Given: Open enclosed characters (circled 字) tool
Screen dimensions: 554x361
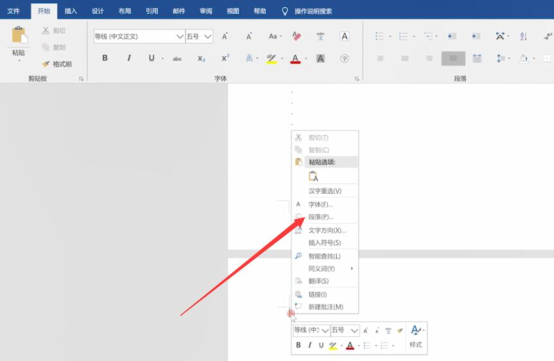Looking at the screenshot, I should point(344,58).
